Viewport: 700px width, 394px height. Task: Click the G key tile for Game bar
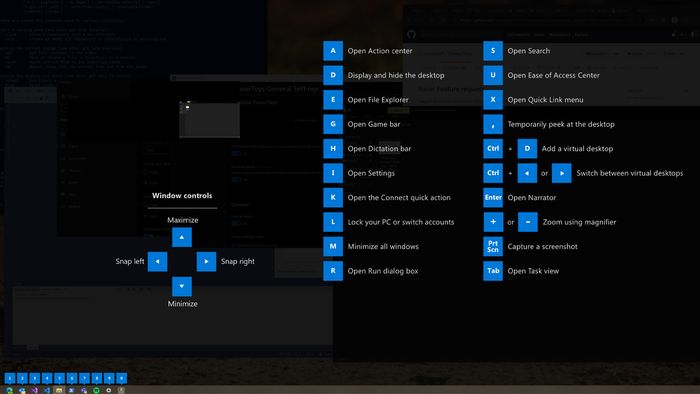click(333, 124)
